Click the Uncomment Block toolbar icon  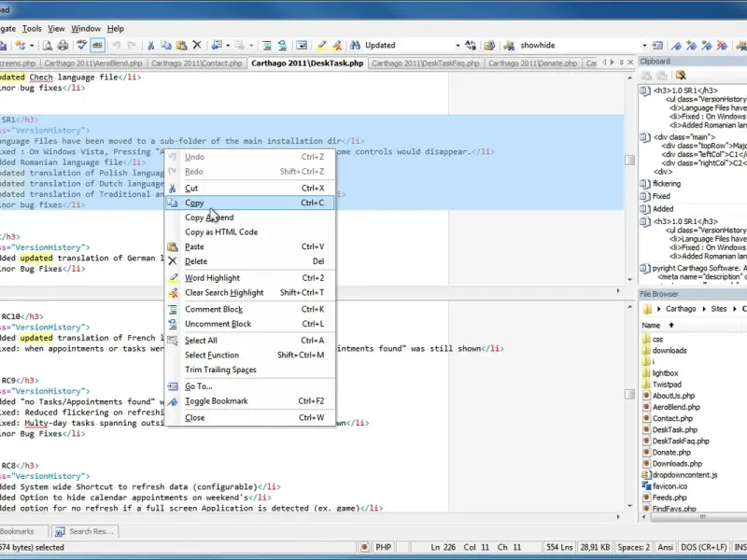click(282, 45)
